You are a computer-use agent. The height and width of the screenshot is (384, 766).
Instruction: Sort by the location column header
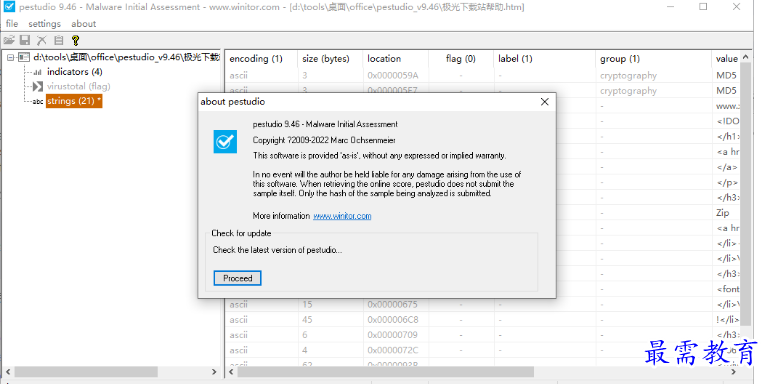395,59
